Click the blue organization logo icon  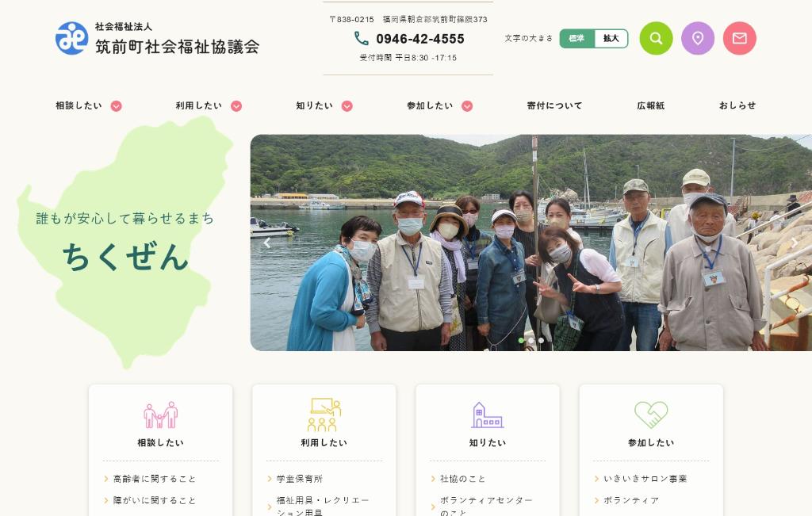click(x=71, y=38)
